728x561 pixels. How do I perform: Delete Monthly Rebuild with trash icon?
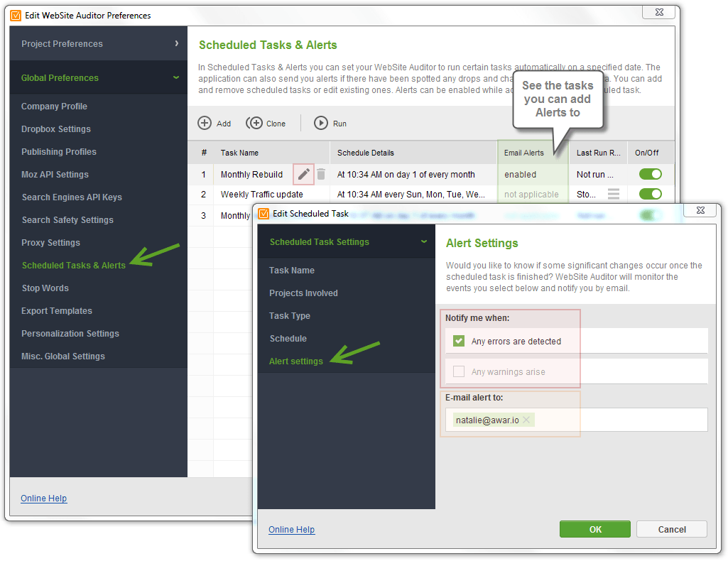click(321, 174)
